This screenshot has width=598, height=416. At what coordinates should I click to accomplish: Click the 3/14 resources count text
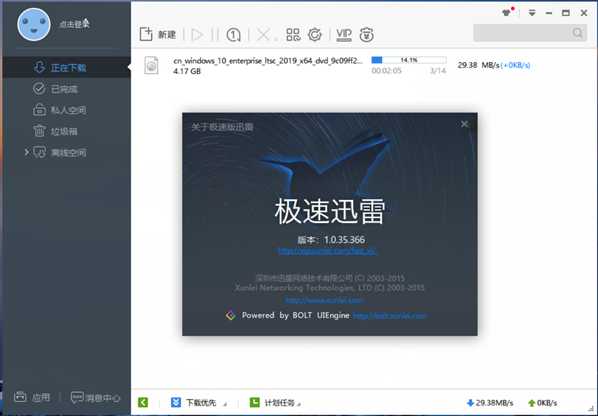(x=438, y=71)
